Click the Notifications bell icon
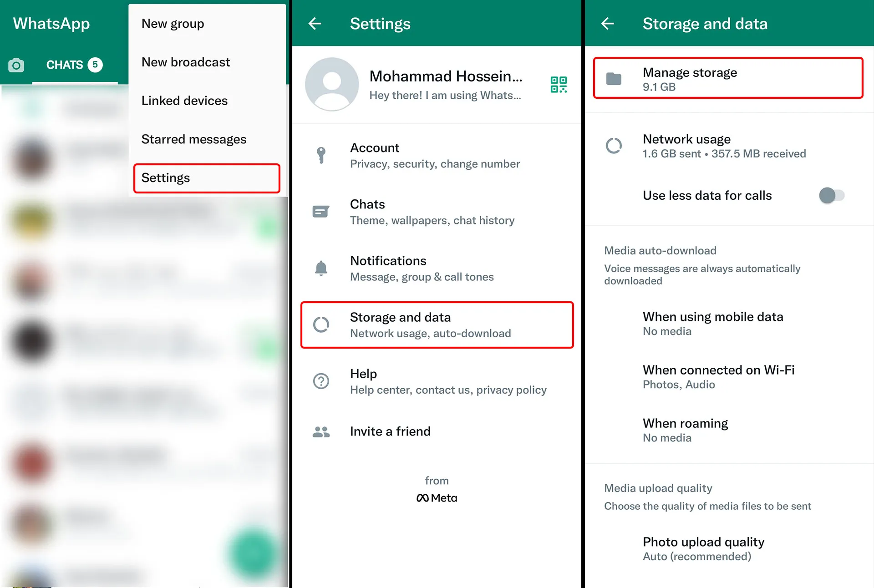The image size is (874, 588). (321, 268)
